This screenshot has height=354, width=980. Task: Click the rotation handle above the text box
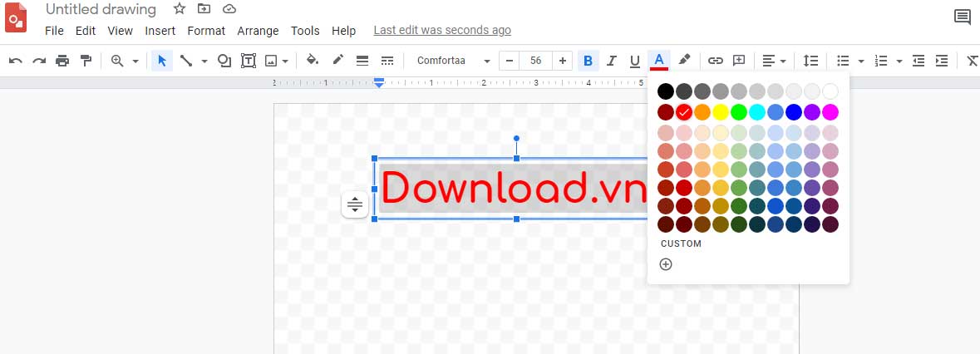[x=516, y=139]
